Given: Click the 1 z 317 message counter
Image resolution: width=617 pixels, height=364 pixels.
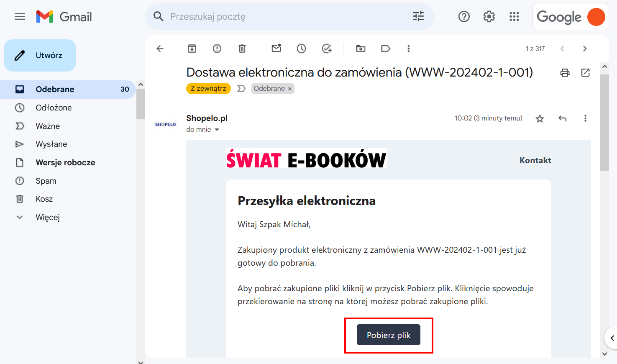Looking at the screenshot, I should click(535, 49).
